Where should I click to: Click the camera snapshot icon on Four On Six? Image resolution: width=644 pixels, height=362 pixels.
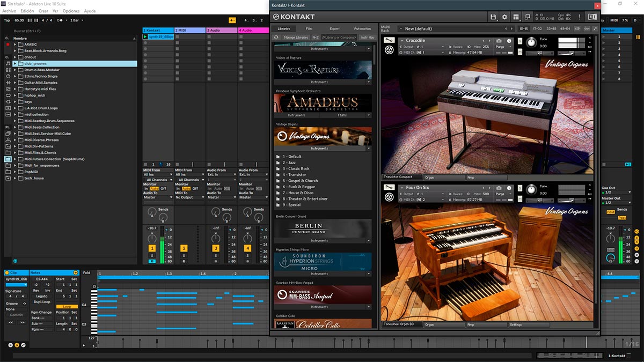pyautogui.click(x=499, y=188)
